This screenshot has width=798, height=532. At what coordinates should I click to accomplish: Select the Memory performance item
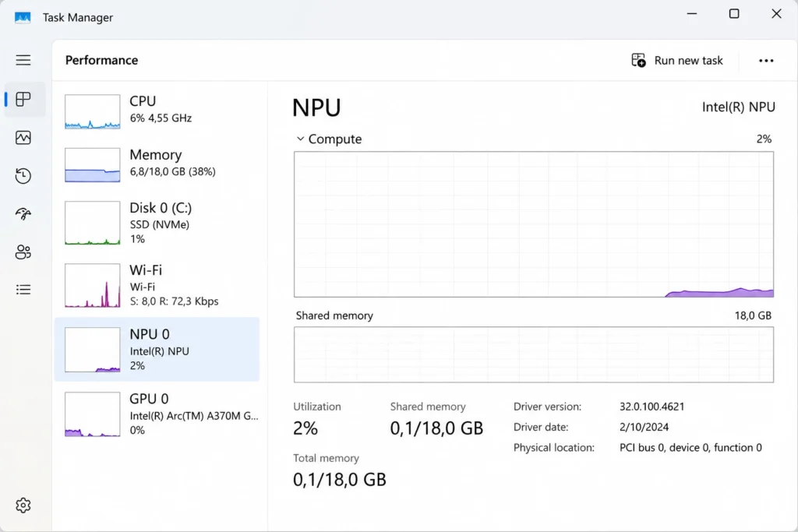click(157, 165)
